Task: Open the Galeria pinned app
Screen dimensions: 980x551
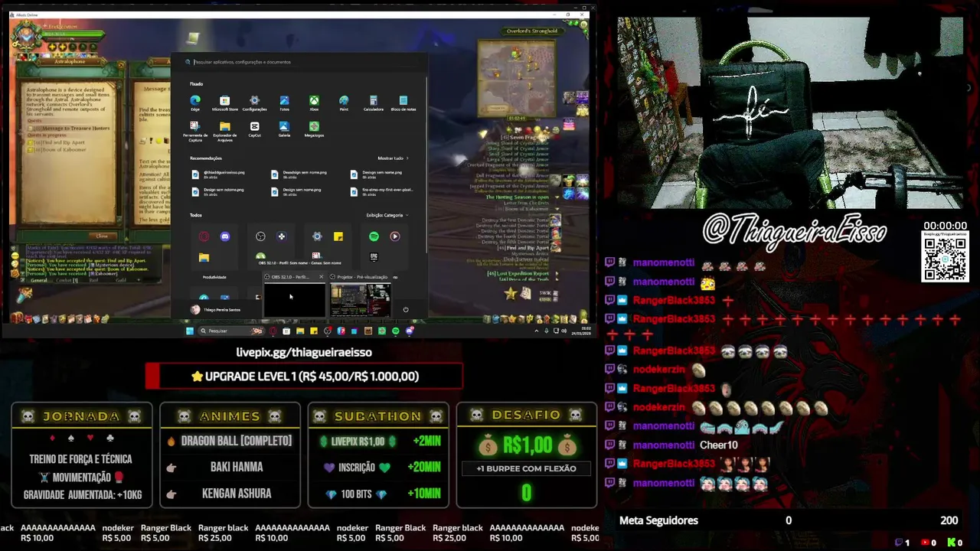Action: (284, 129)
